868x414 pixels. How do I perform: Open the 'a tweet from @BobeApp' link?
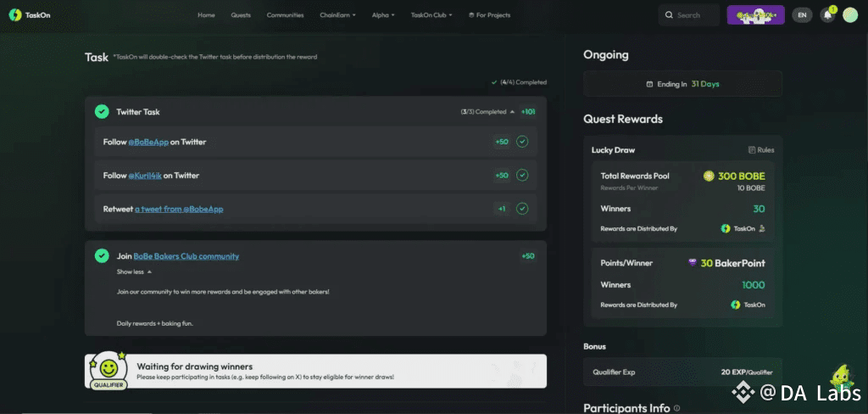(x=179, y=209)
